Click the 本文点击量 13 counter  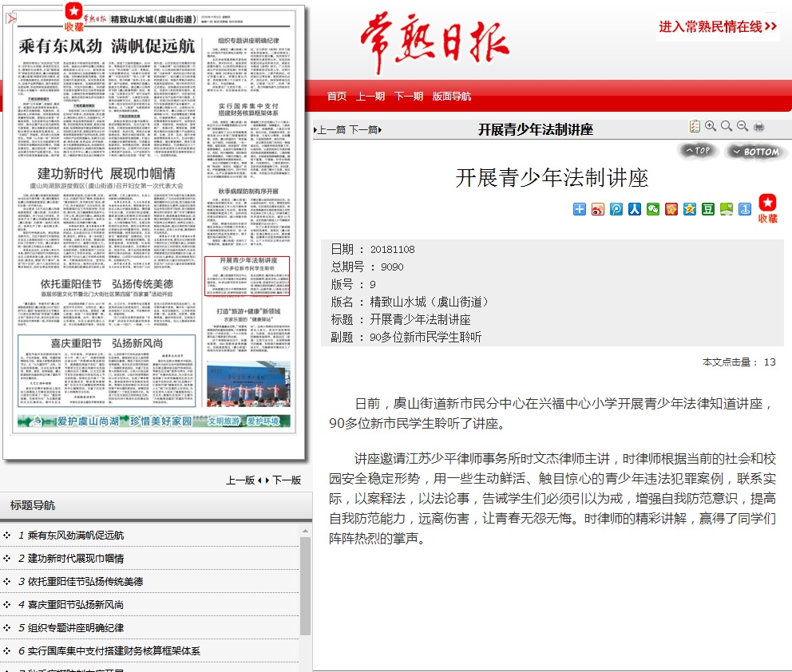739,362
